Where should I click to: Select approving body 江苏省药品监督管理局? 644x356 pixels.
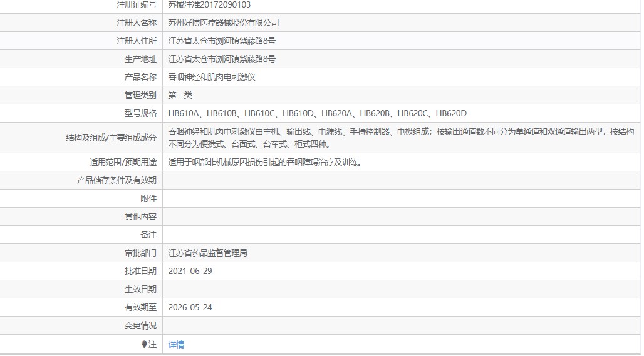[x=207, y=253]
